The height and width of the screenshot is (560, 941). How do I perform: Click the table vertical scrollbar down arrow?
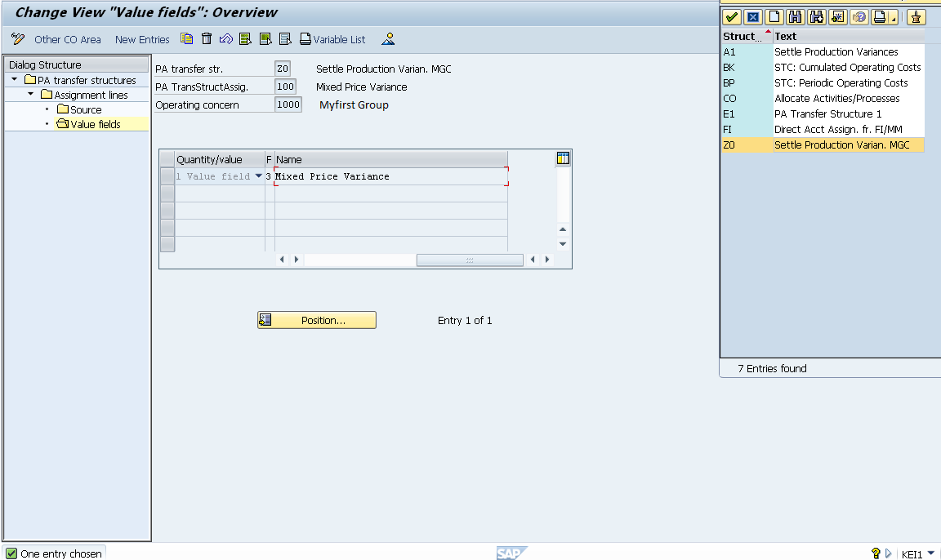562,243
